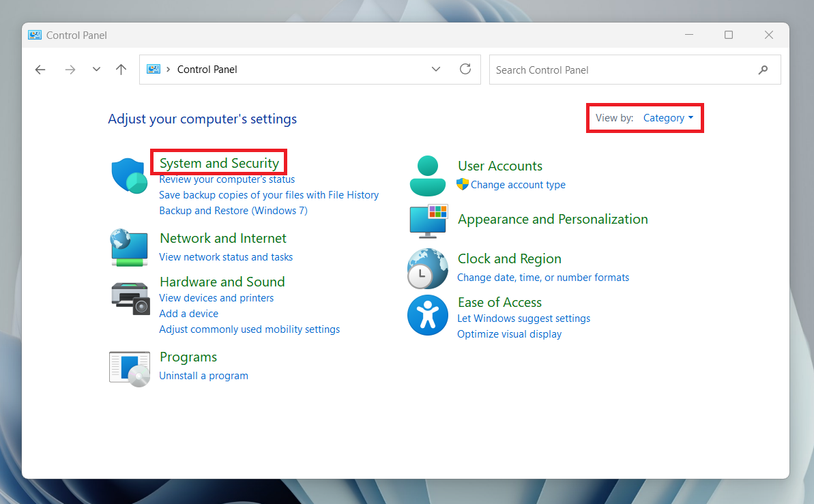Open Ease of Access heading

click(499, 302)
